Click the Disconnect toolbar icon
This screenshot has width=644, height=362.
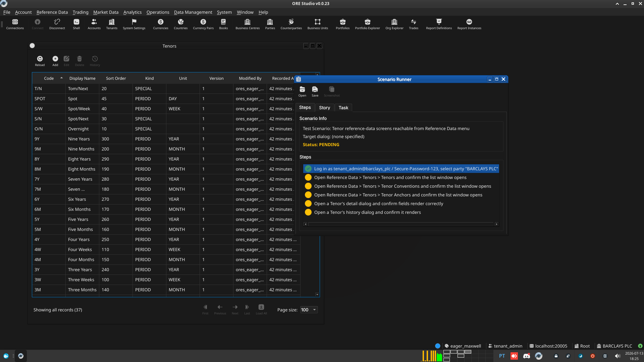click(x=57, y=24)
